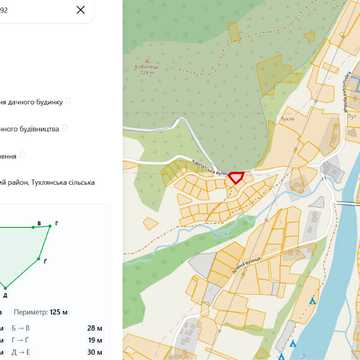Screen dimensions: 360x360
Task: Click the '19 м' length value
Action: click(95, 340)
